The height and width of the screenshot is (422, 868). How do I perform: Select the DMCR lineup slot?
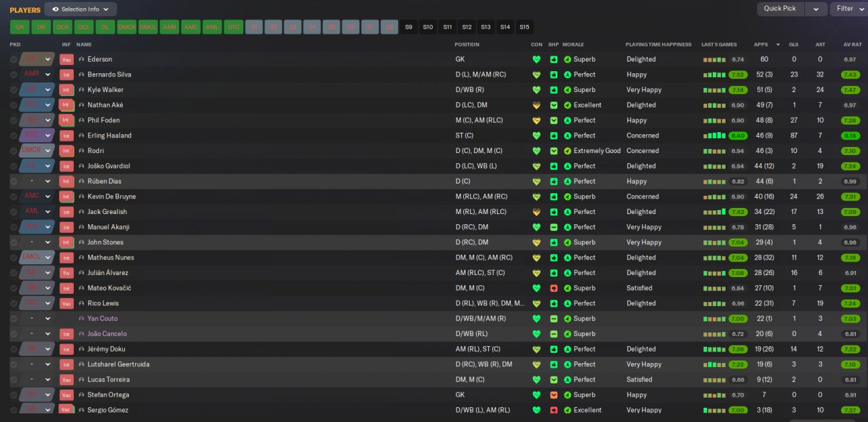tap(127, 27)
